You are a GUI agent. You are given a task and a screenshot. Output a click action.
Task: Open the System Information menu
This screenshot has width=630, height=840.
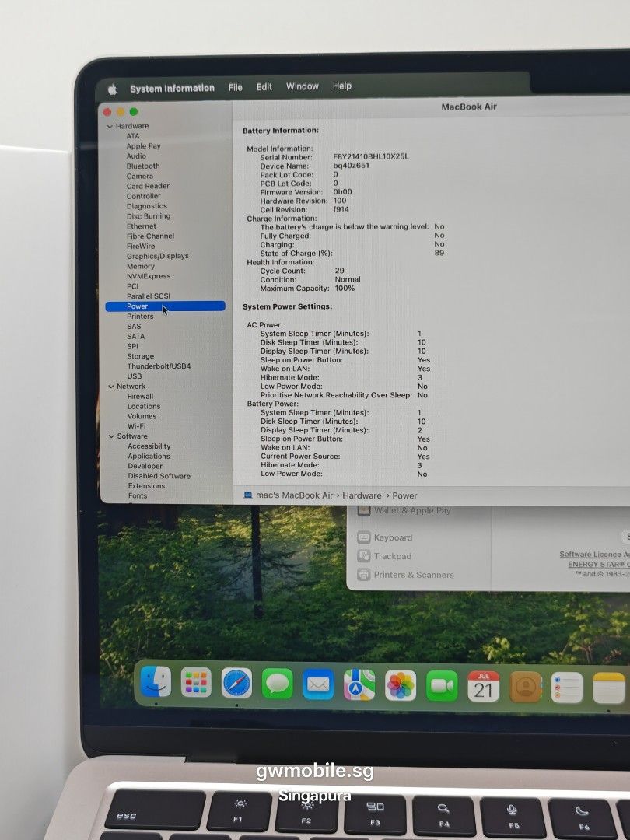click(172, 89)
